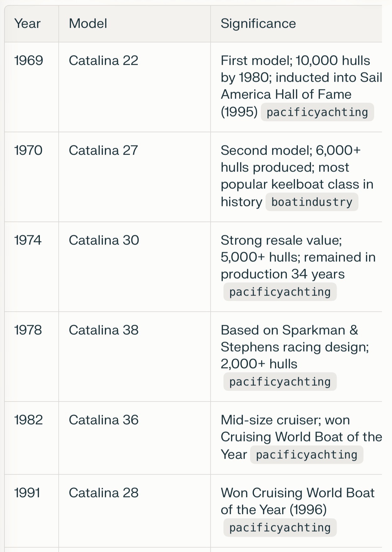Image resolution: width=392 pixels, height=552 pixels.
Task: Click the 1991 year cell
Action: (x=27, y=493)
